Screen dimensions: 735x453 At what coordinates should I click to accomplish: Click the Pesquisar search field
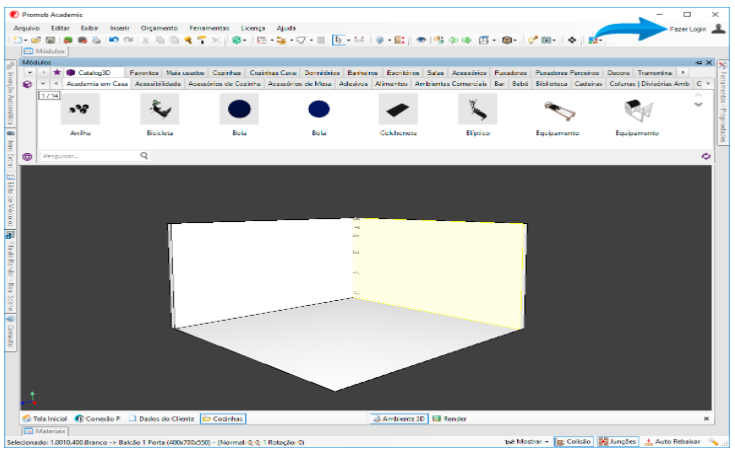pyautogui.click(x=88, y=156)
